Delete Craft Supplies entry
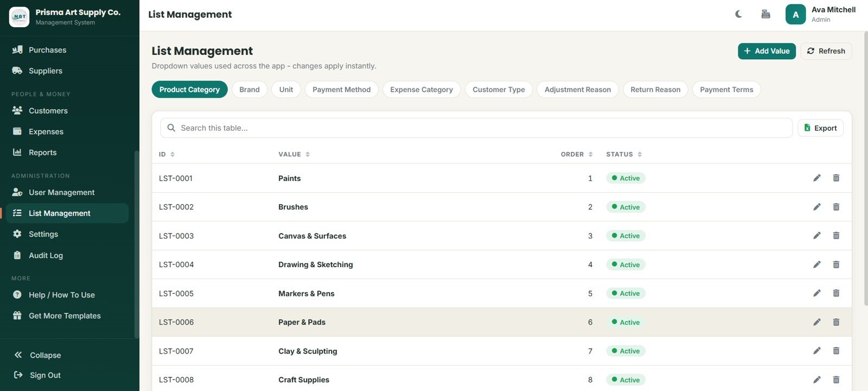The width and height of the screenshot is (868, 391). [x=836, y=380]
